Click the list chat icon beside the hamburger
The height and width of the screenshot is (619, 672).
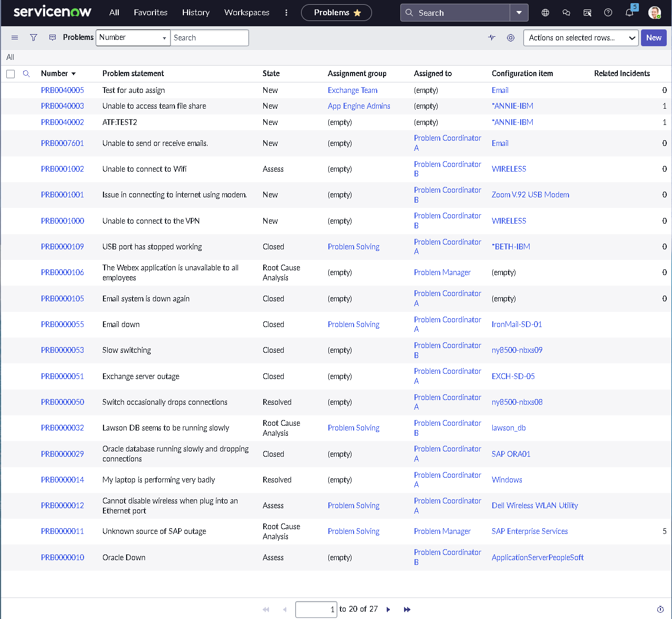52,37
